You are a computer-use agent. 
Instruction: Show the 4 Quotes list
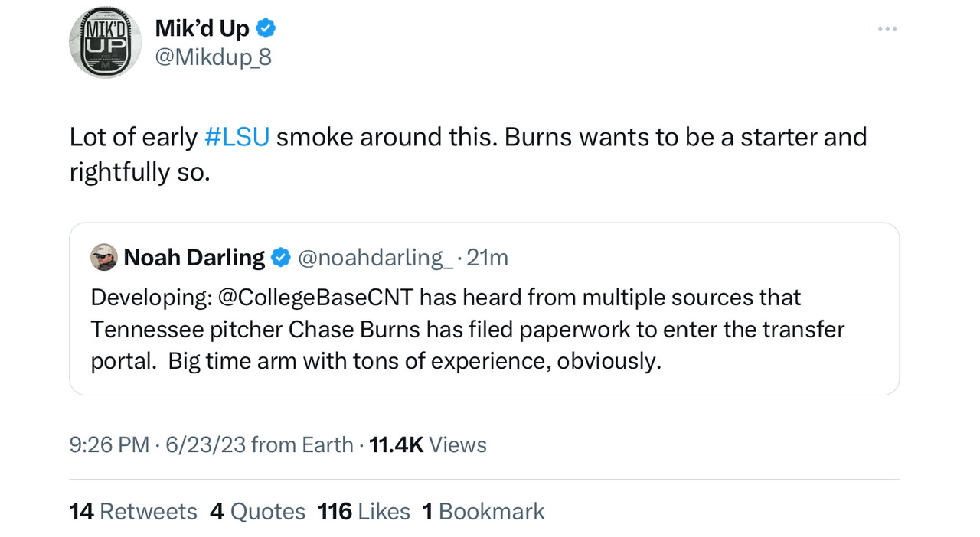point(257,511)
